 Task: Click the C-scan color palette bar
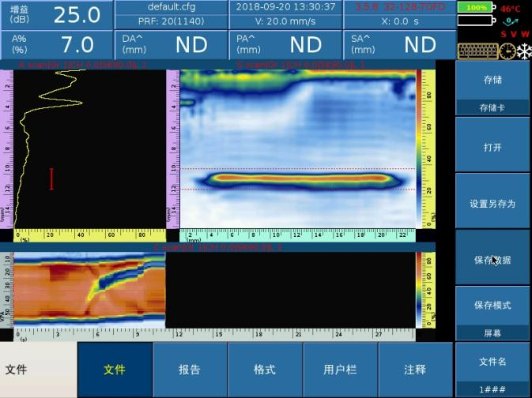[420, 290]
